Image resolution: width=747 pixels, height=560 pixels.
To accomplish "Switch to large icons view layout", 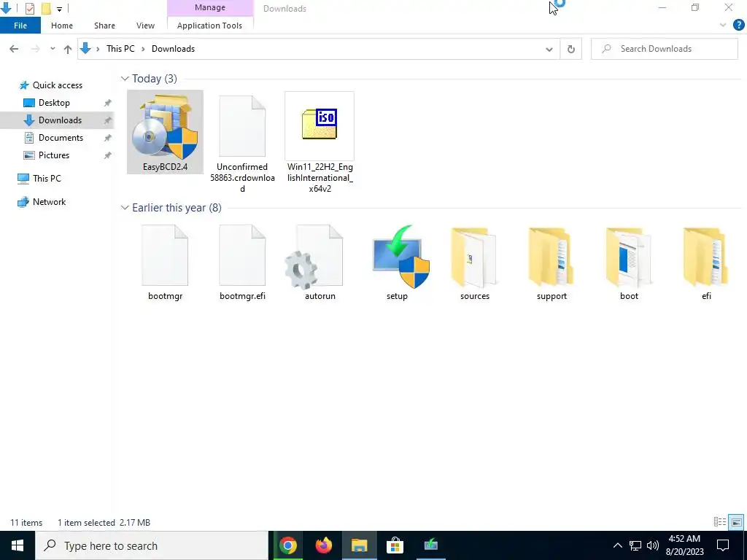I will coord(736,522).
